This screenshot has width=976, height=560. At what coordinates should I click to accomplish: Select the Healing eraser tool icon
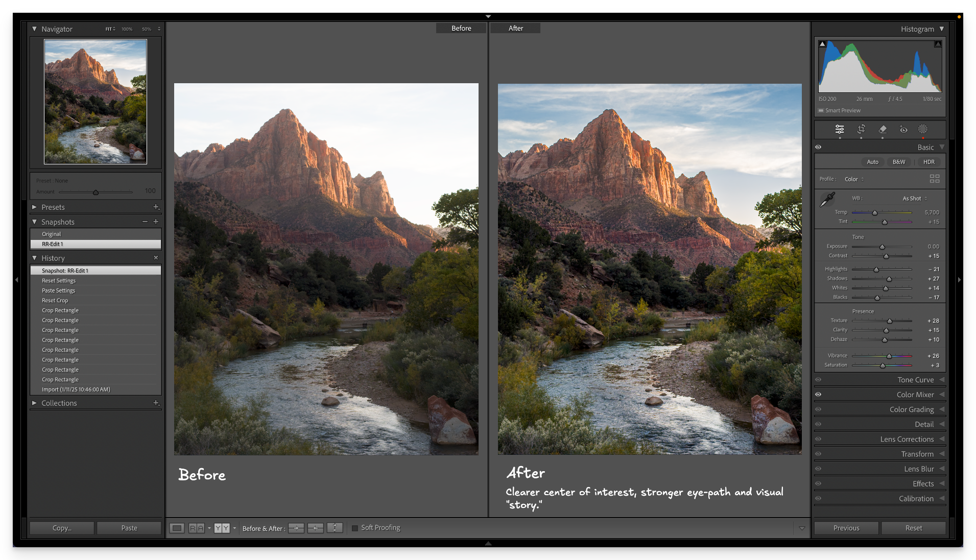(883, 130)
